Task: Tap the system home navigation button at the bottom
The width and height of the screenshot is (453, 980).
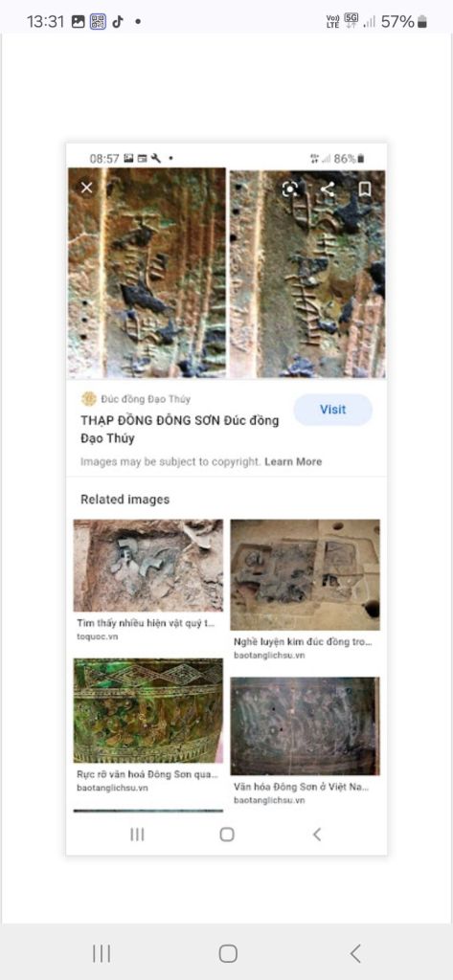Action: [x=228, y=953]
